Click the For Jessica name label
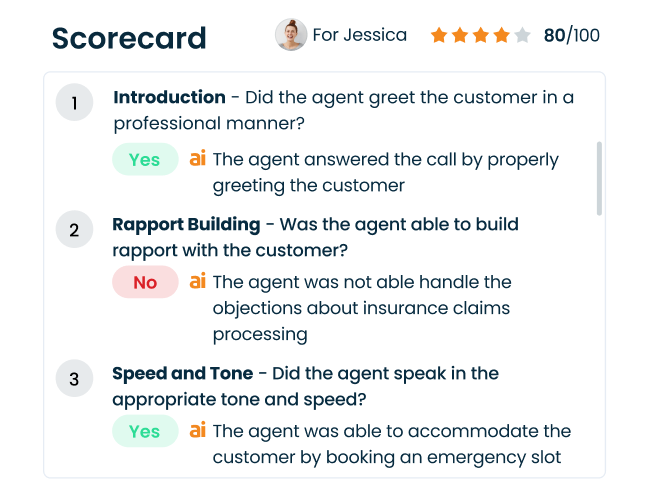This screenshot has width=650, height=497. point(359,35)
